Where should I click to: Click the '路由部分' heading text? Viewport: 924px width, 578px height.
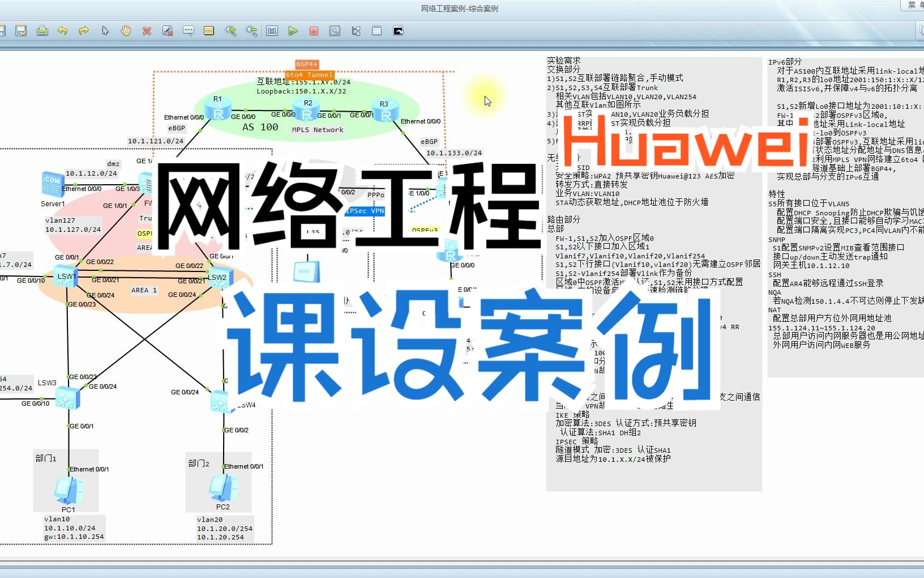pyautogui.click(x=564, y=219)
